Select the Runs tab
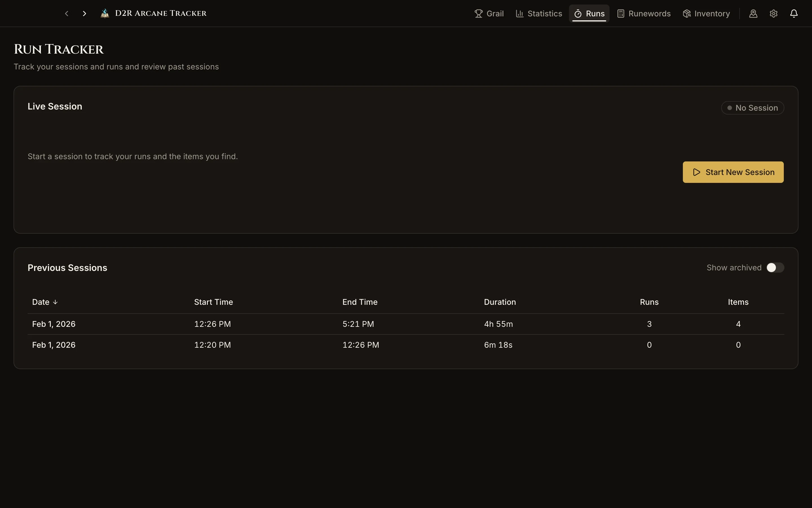Image resolution: width=812 pixels, height=508 pixels. point(589,14)
